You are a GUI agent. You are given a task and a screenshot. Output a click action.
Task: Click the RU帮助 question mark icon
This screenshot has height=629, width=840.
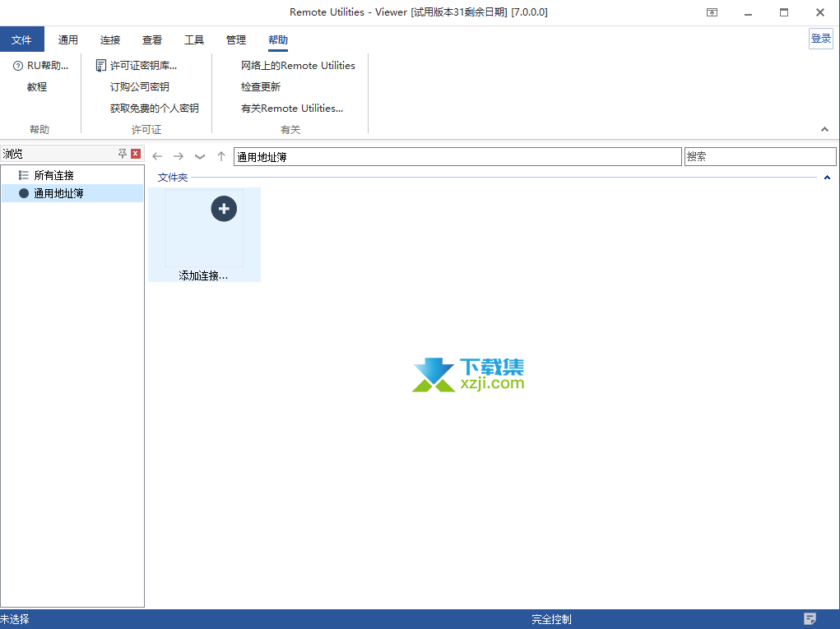pos(17,65)
